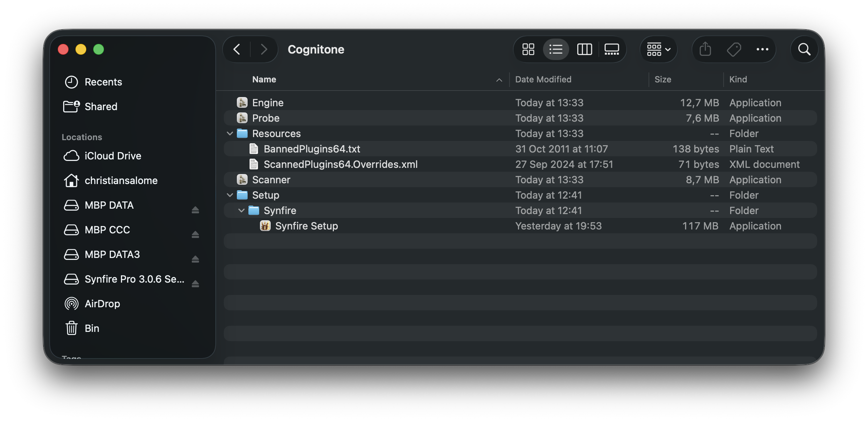Open AirDrop from the sidebar
The image size is (868, 422).
[102, 304]
